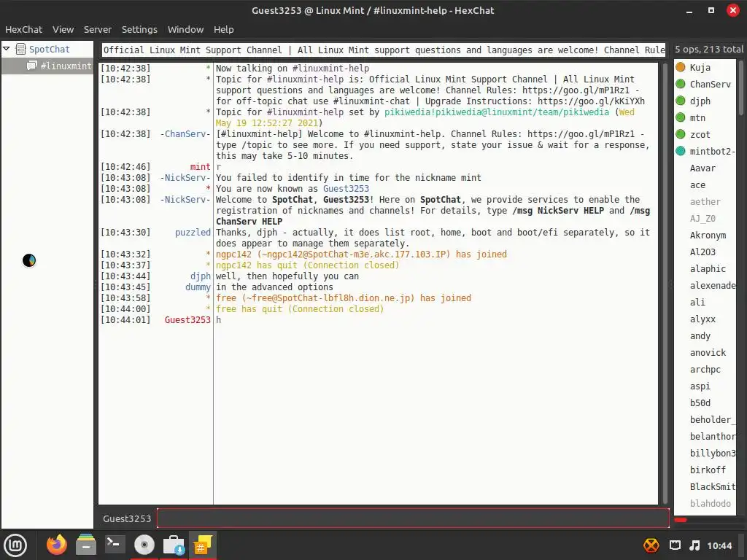Select b50d in the user list
The width and height of the screenshot is (747, 560).
tap(700, 402)
